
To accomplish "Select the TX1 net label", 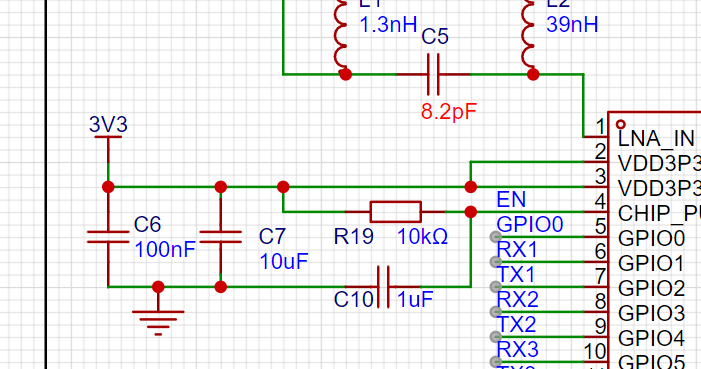I will pos(516,274).
